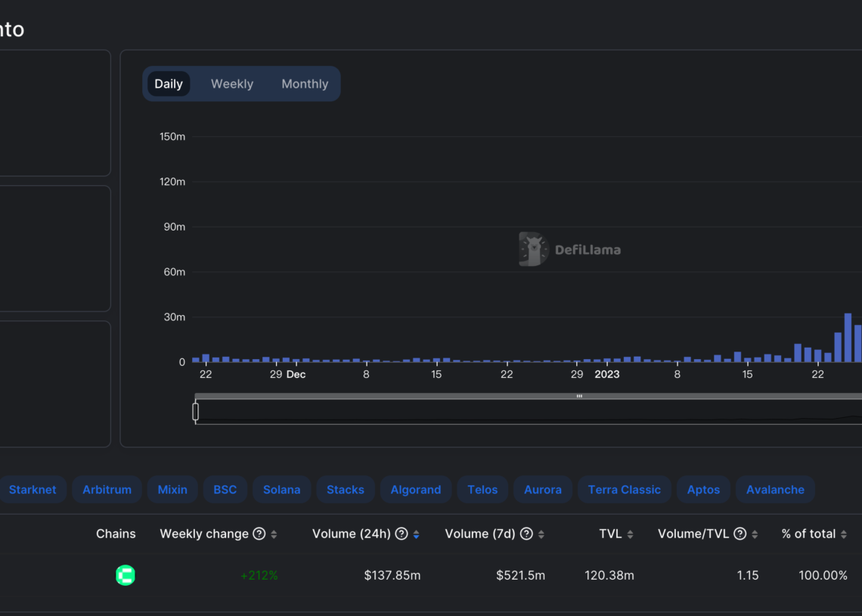Viewport: 862px width, 616px height.
Task: Sort by Volume (24h) using the sort arrows
Action: click(416, 534)
